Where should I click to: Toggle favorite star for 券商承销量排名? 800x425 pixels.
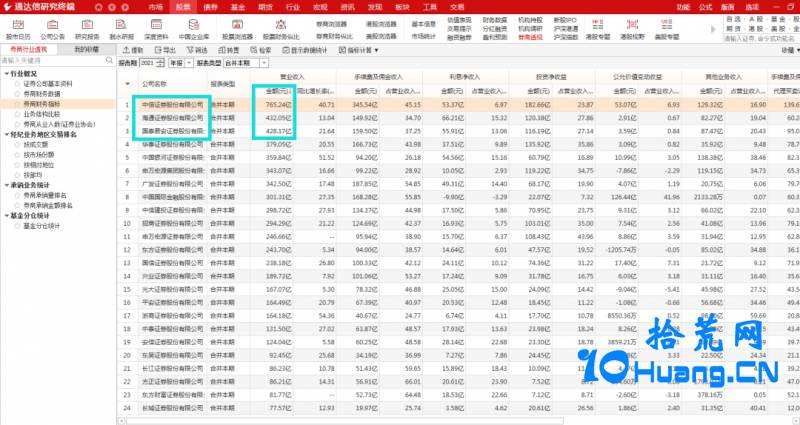(18, 195)
